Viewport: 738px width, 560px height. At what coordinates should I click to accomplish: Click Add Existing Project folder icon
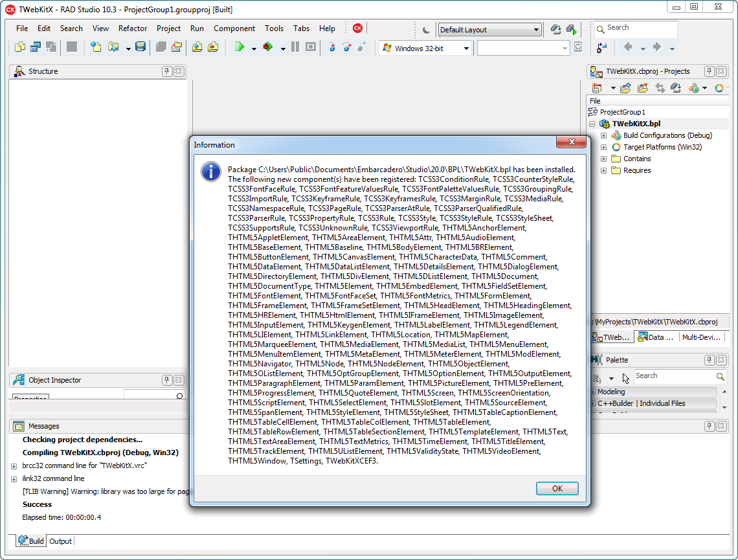click(625, 88)
